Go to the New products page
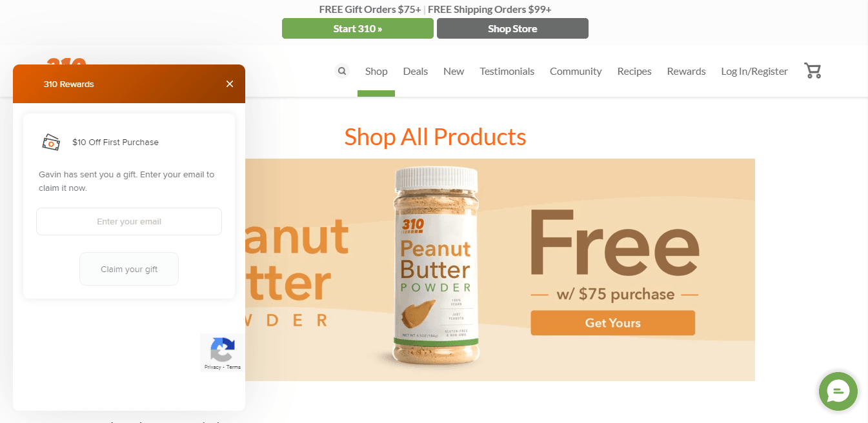Screen dimensions: 868x423 tap(454, 72)
